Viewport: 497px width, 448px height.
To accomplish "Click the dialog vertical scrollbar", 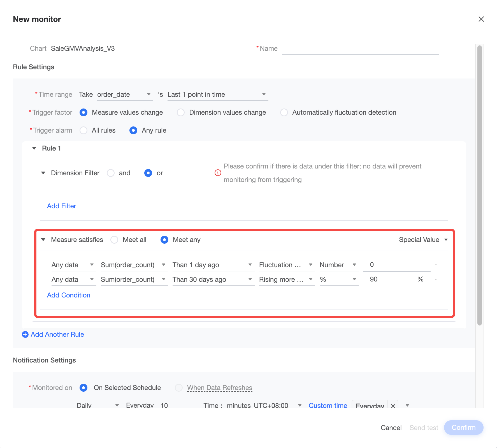I will [480, 185].
